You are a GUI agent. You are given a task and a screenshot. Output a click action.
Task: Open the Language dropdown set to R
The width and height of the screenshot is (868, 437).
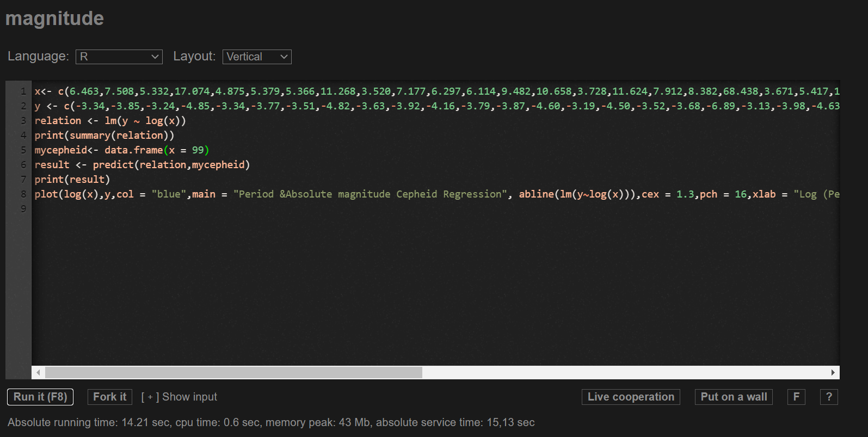(119, 57)
